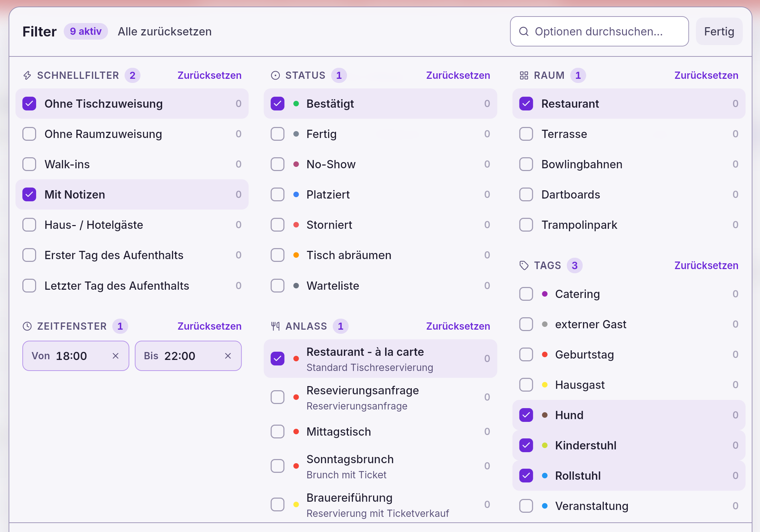Image resolution: width=760 pixels, height=532 pixels.
Task: Check the Geburtstag tag
Action: point(526,354)
